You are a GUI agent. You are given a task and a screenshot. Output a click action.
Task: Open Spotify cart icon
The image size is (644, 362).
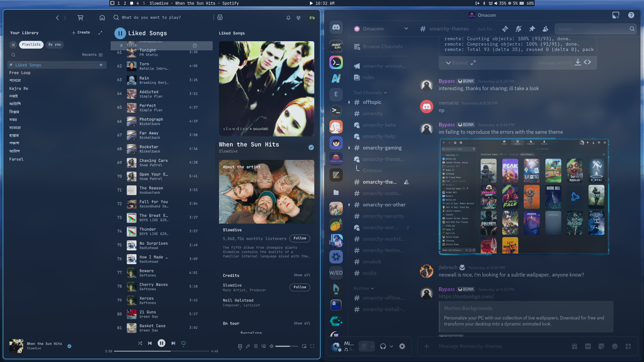(80, 17)
